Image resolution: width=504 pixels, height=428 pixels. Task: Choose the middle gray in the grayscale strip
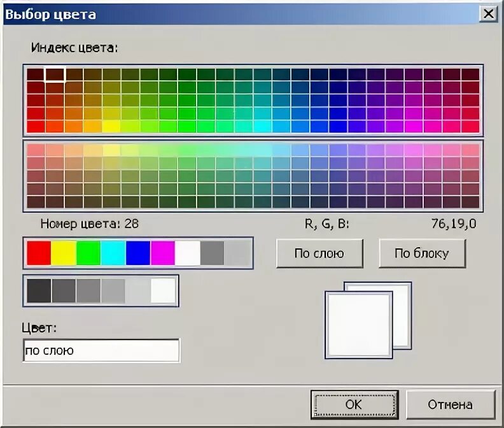click(88, 291)
